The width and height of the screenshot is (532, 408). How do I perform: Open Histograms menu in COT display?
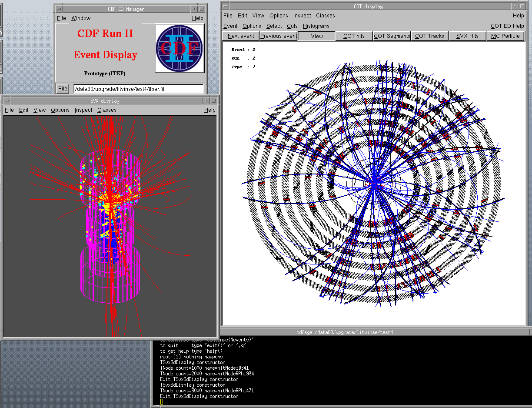pyautogui.click(x=316, y=26)
